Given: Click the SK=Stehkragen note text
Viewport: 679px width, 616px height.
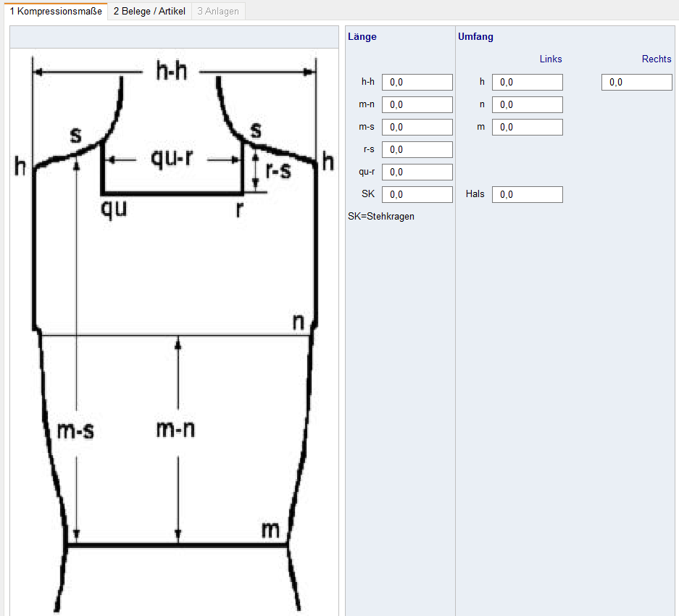Looking at the screenshot, I should [x=381, y=216].
